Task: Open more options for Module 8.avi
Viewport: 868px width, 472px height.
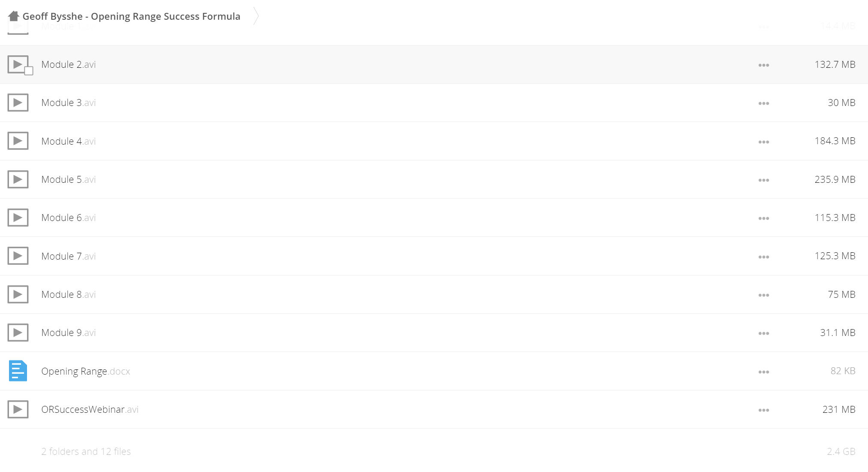Action: pos(763,295)
